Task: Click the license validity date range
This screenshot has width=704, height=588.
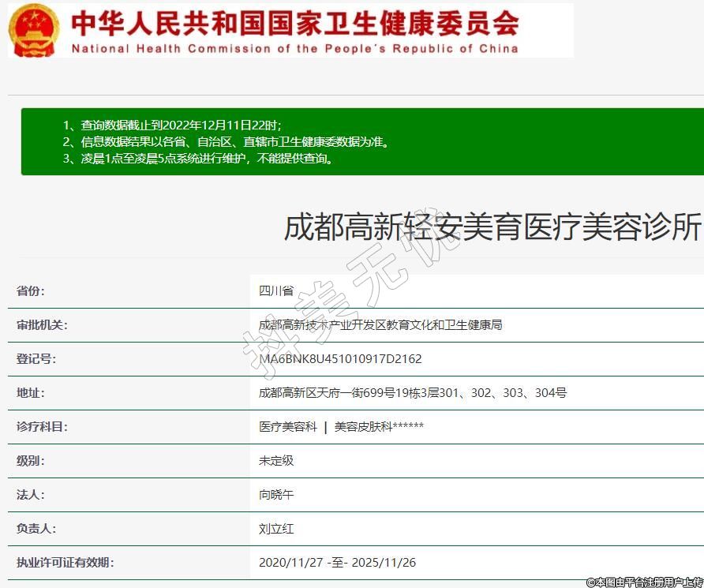Action: pos(337,563)
